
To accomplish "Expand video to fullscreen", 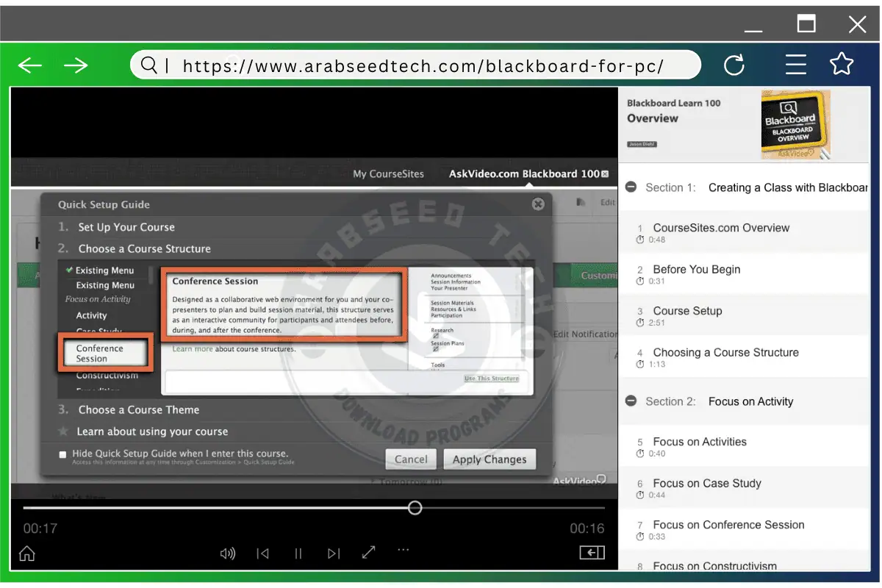I will 369,552.
